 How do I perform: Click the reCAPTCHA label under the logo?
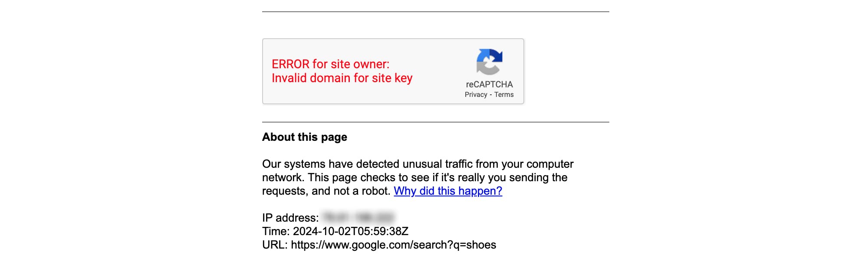(489, 84)
